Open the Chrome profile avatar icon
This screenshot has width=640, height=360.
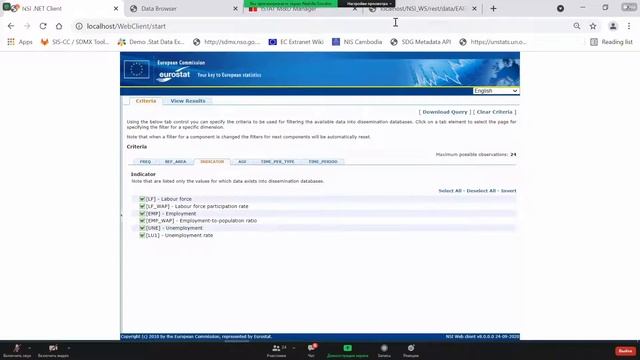click(613, 26)
